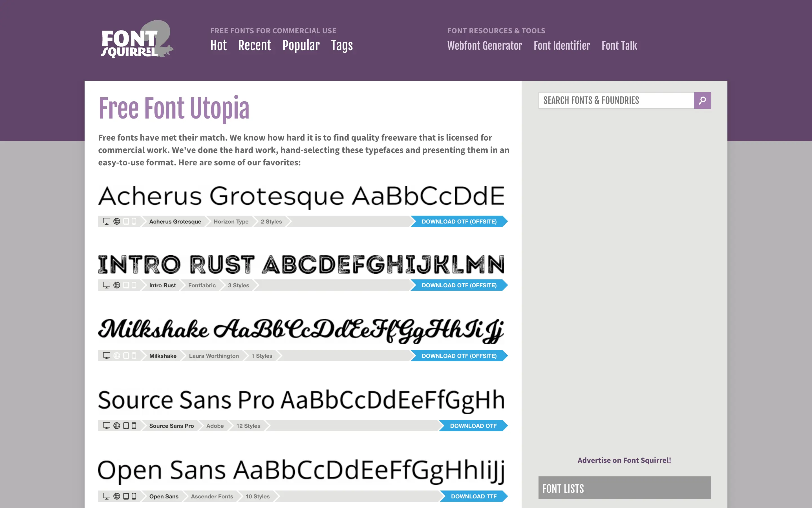The height and width of the screenshot is (508, 812).
Task: Click the Font Squirrel logo
Action: [x=137, y=39]
